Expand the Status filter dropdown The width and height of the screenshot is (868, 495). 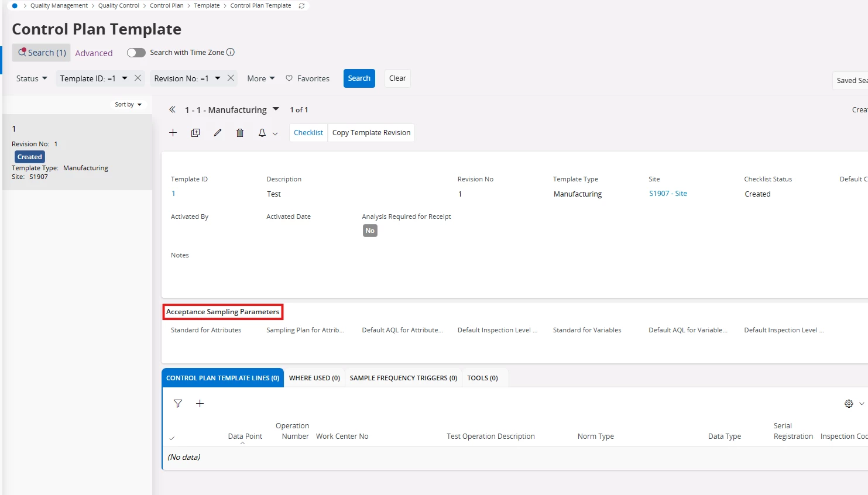[x=32, y=78]
